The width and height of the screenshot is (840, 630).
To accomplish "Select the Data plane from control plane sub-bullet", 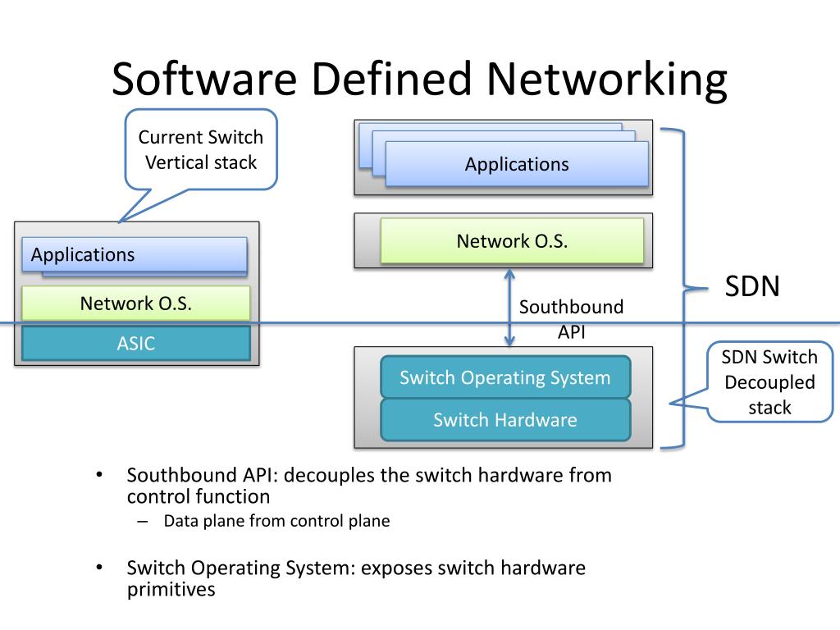I will click(276, 521).
